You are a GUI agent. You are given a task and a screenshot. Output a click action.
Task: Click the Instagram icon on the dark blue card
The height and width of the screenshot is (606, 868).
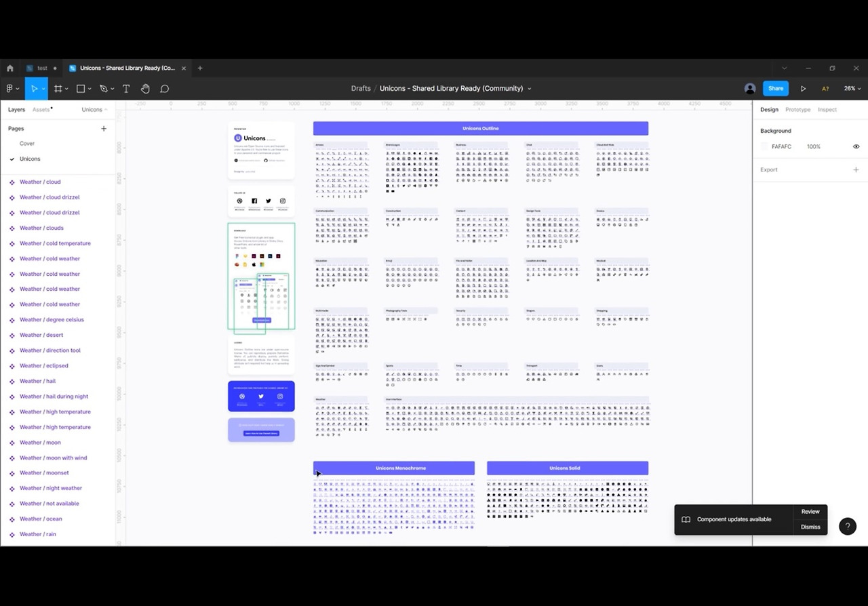coord(280,397)
